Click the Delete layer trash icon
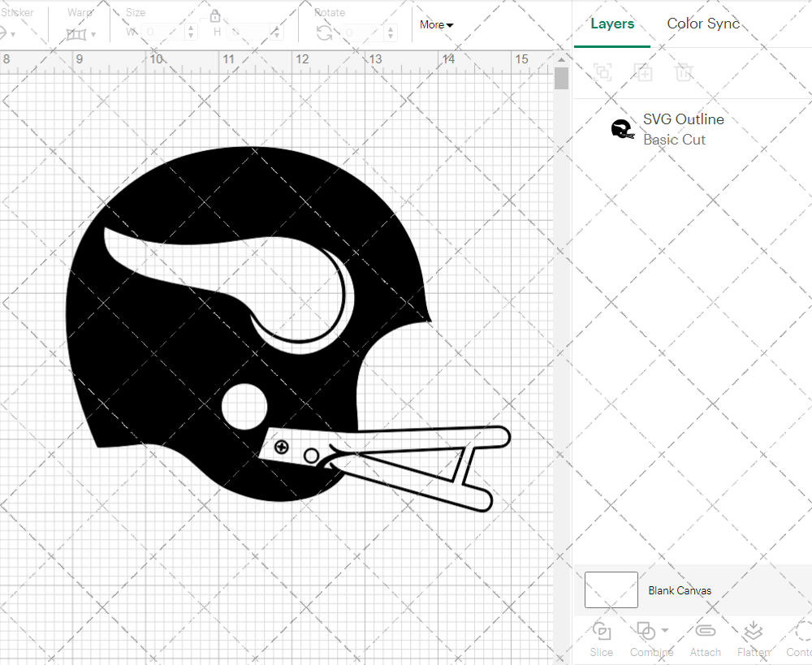The height and width of the screenshot is (665, 812). 684,72
